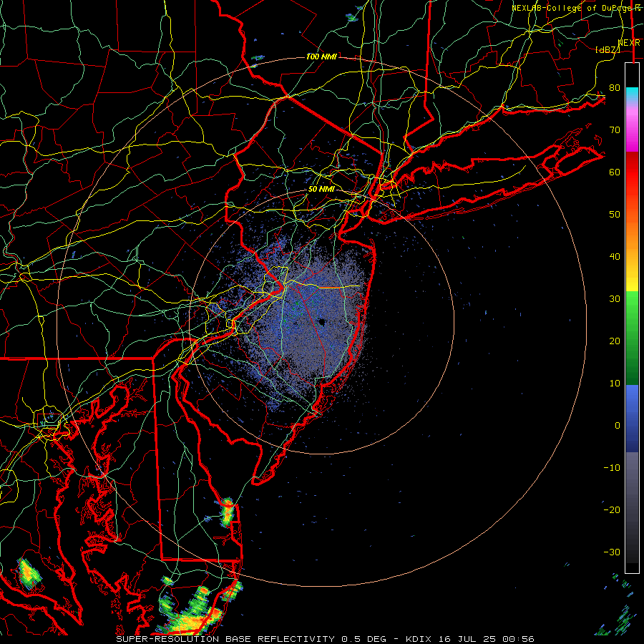Pick the orange segment of the colorbar
The width and height of the screenshot is (644, 644).
click(x=632, y=238)
